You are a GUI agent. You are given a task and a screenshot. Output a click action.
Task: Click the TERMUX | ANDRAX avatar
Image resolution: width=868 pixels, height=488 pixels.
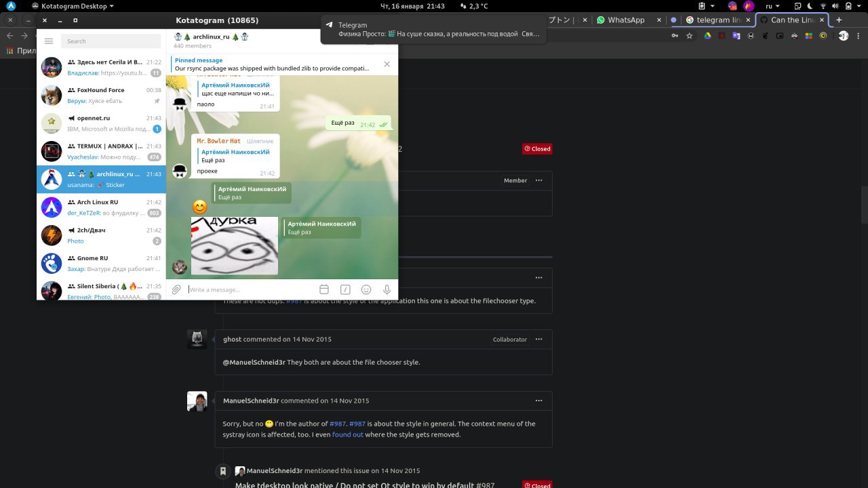coord(52,151)
